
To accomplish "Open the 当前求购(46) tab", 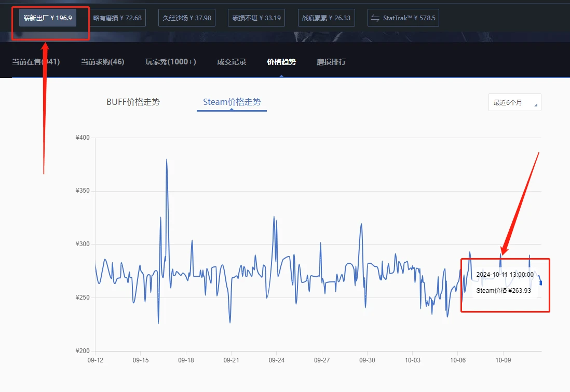I will tap(102, 62).
